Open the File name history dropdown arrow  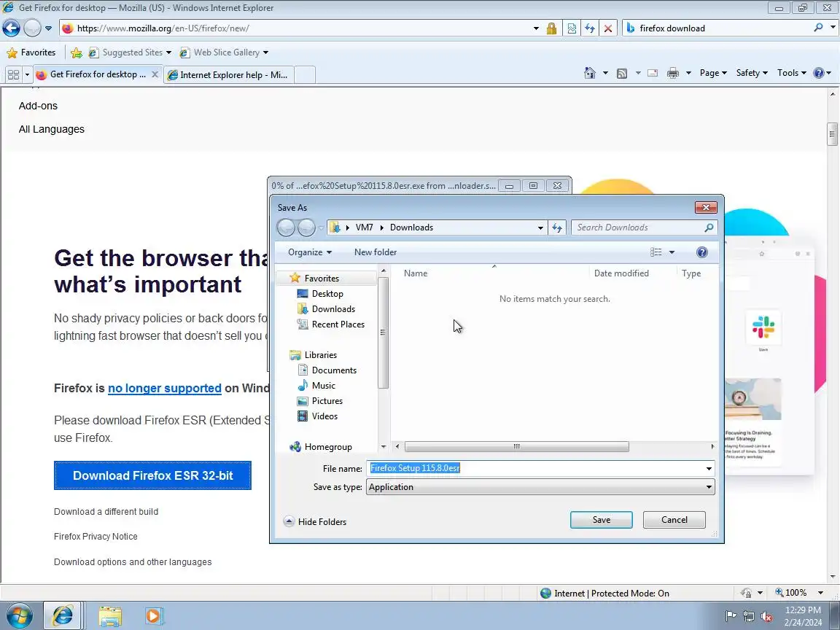(x=709, y=469)
